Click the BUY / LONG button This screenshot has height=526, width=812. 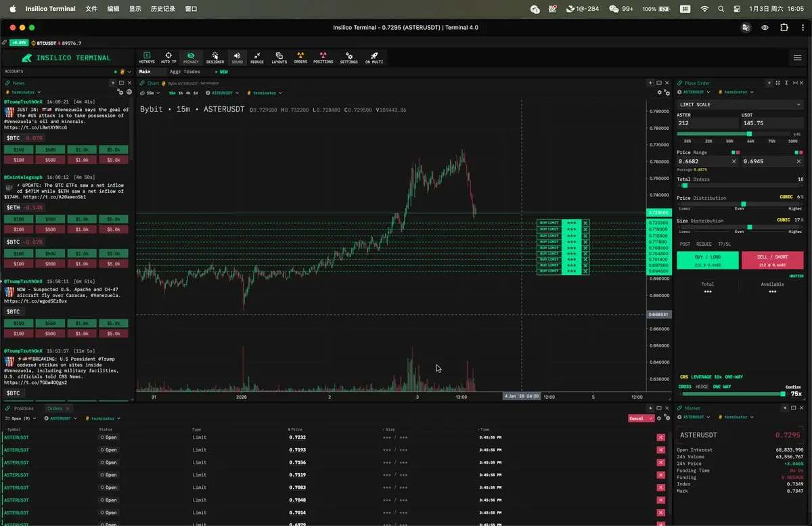(x=708, y=260)
